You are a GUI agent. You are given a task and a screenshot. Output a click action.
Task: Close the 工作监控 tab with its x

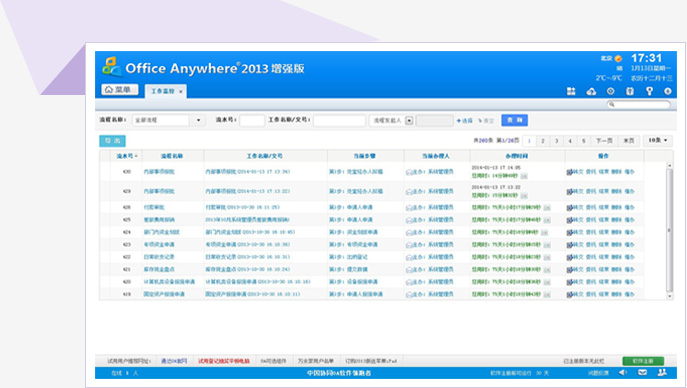pyautogui.click(x=181, y=92)
